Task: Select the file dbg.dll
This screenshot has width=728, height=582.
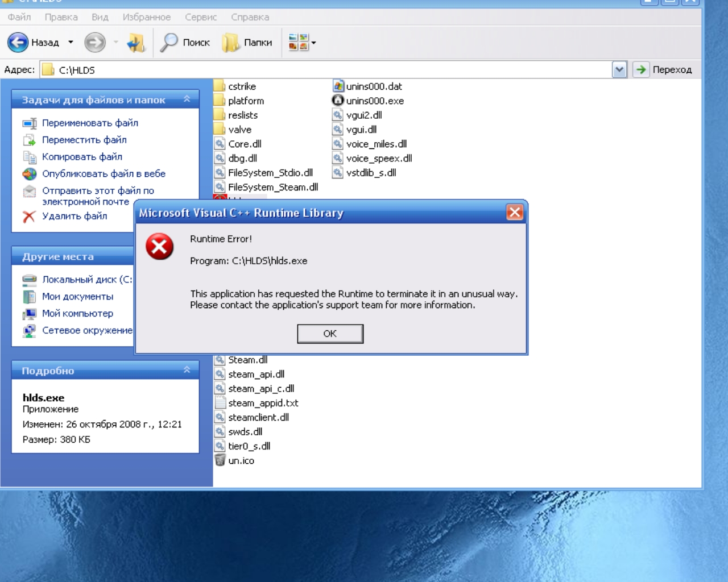Action: 236,158
